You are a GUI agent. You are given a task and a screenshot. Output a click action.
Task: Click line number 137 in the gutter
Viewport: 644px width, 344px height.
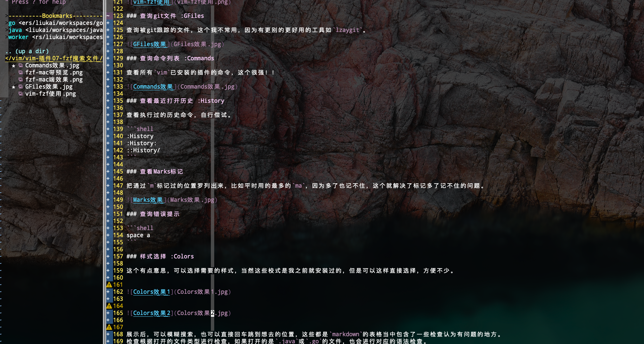click(x=118, y=115)
